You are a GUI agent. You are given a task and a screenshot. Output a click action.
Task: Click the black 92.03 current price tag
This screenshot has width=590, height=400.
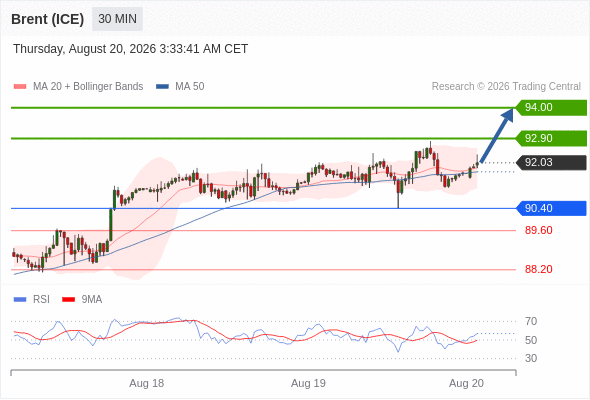point(551,163)
